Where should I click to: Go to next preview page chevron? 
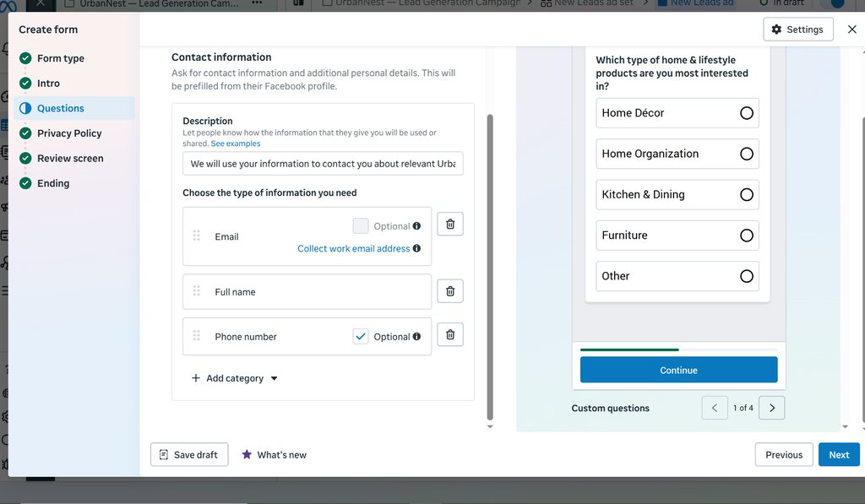(772, 408)
